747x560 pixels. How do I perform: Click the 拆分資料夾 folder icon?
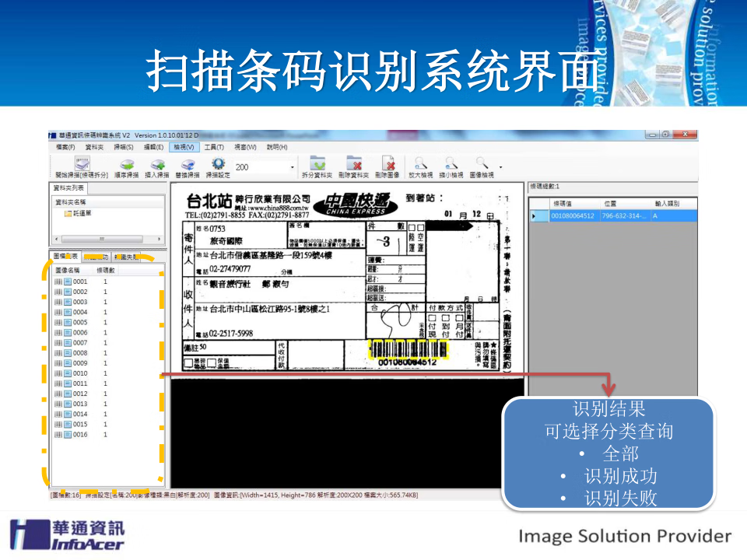(317, 163)
